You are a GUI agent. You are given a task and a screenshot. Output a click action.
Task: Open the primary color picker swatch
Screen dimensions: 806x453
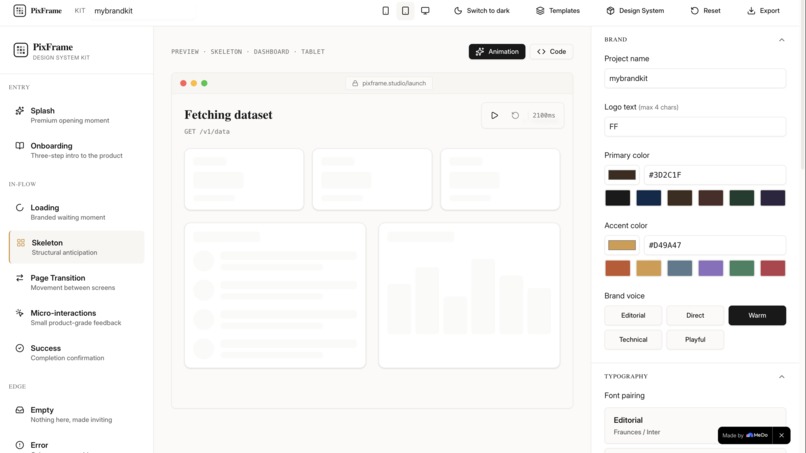pyautogui.click(x=622, y=175)
